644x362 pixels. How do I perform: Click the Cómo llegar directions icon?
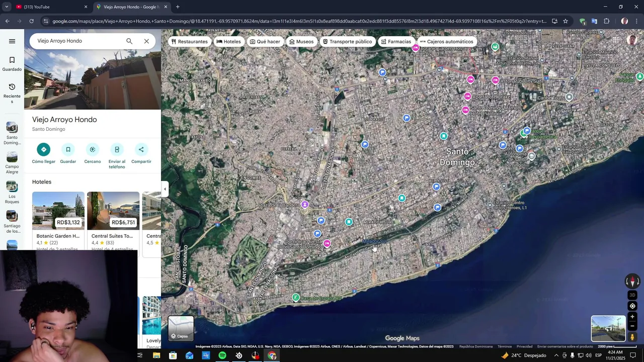44,149
